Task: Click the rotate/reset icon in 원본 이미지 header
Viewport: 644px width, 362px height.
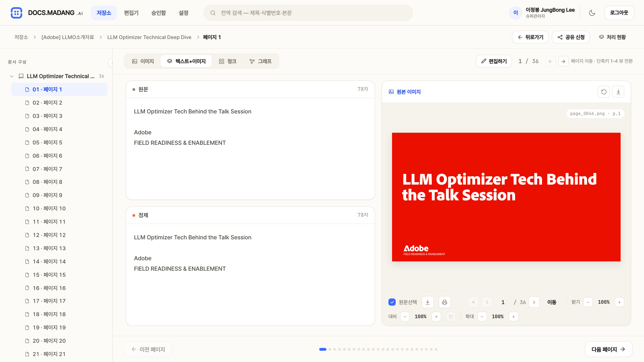Action: 604,92
